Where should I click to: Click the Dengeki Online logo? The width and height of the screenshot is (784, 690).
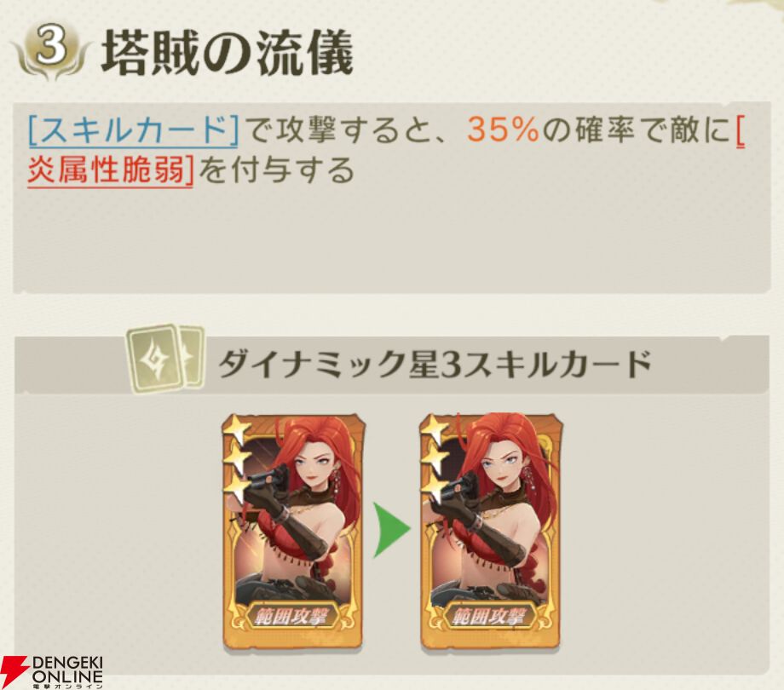51,671
